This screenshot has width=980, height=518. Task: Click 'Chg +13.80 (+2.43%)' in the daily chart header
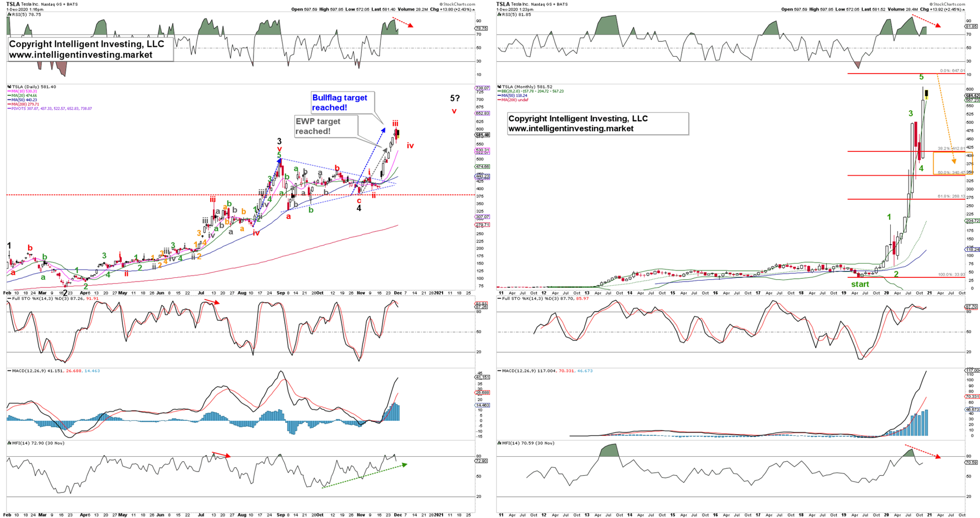tap(452, 9)
